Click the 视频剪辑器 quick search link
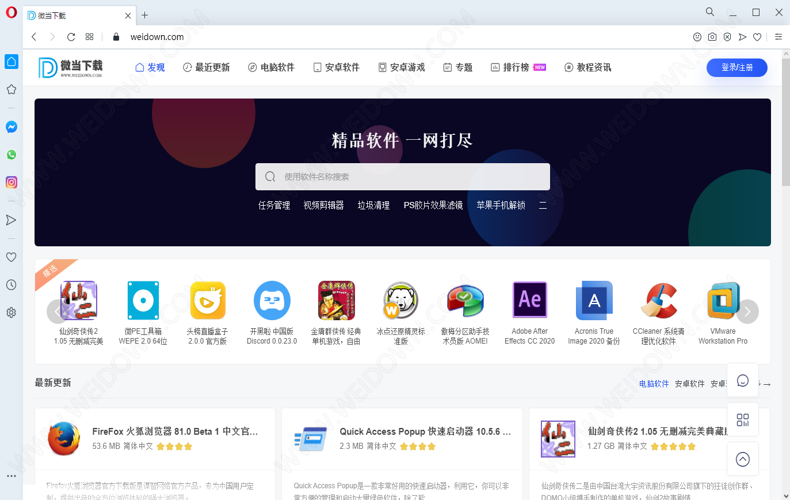Viewport: 790px width, 500px height. coord(323,205)
